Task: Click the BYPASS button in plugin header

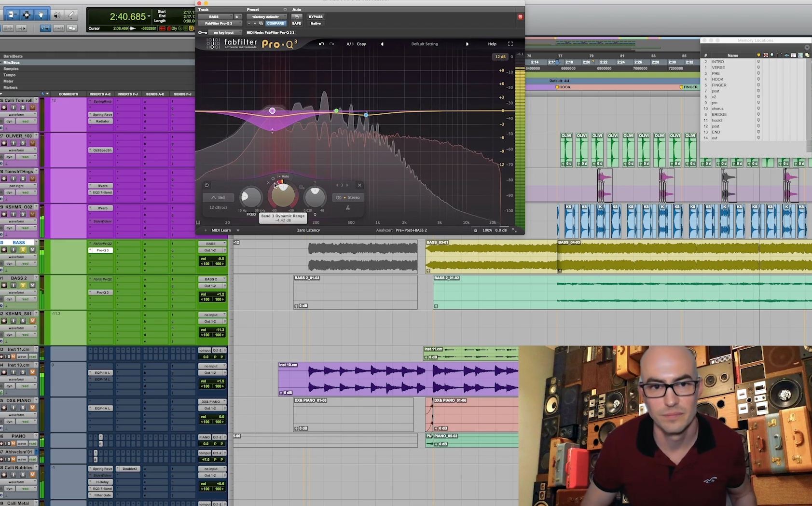Action: (316, 17)
